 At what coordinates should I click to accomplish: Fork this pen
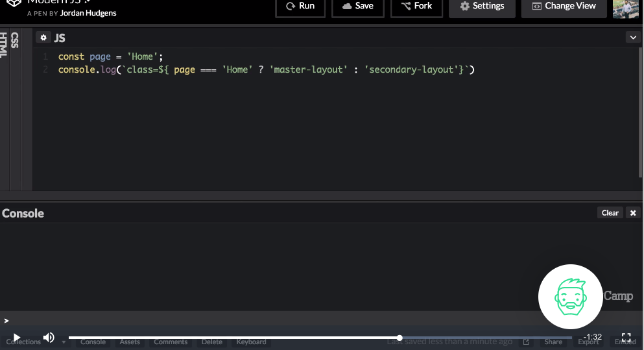(416, 6)
